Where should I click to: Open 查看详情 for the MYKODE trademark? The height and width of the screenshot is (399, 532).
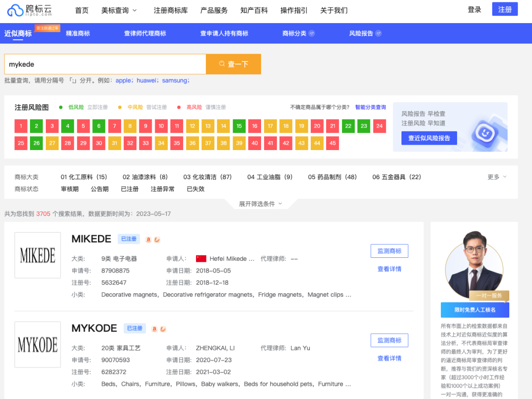coord(389,358)
